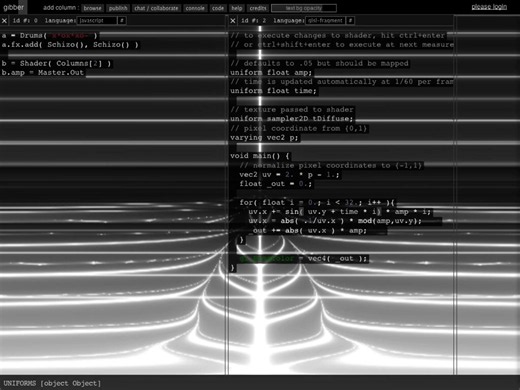Click the # button next to glsl-fragment
The width and height of the screenshot is (520, 390).
click(x=350, y=21)
